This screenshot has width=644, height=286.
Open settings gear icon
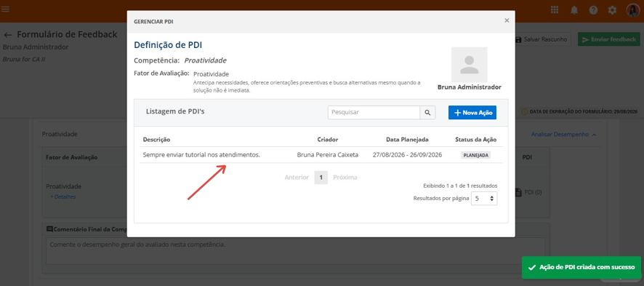(612, 10)
